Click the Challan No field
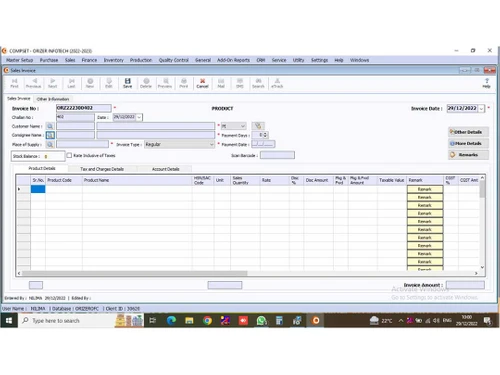Viewport: 500px width, 375px height. [75, 117]
